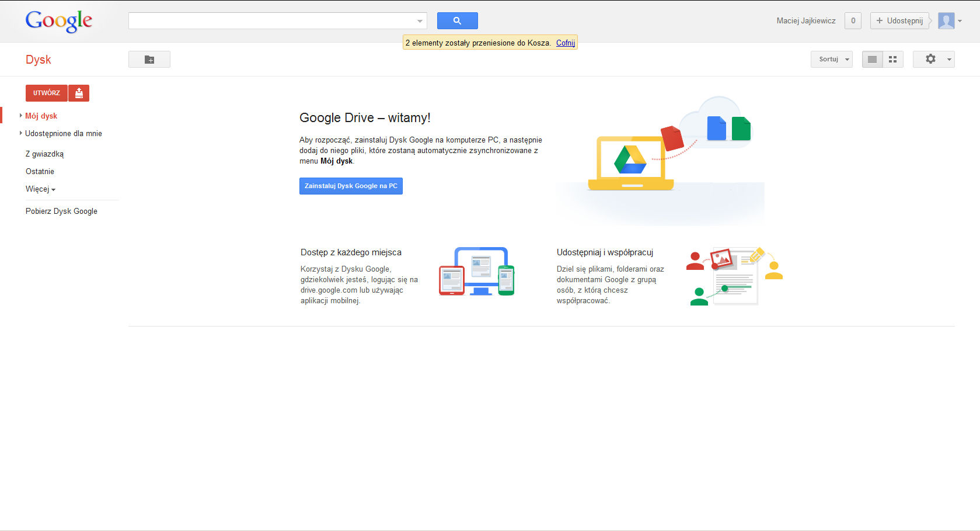Open the Sortuj dropdown

point(832,59)
